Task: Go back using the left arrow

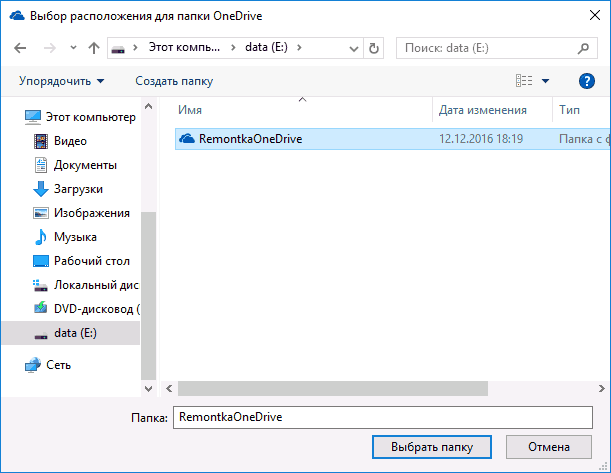Action: coord(20,48)
